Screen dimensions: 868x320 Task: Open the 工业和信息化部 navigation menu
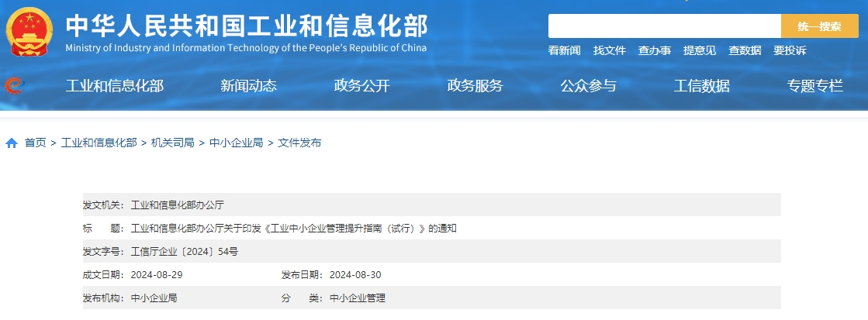coord(115,86)
